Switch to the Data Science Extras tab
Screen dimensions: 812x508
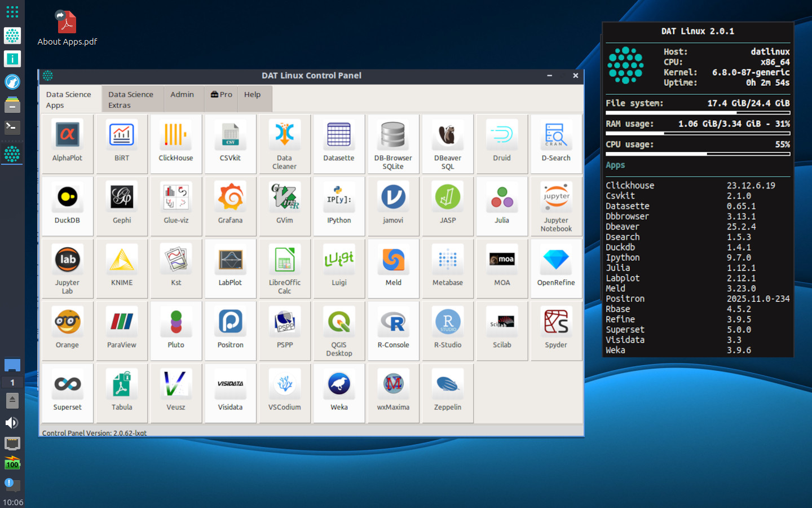(x=132, y=99)
